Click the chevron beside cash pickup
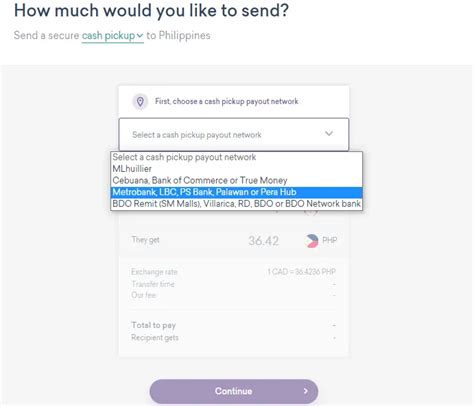The image size is (474, 406). pos(140,35)
